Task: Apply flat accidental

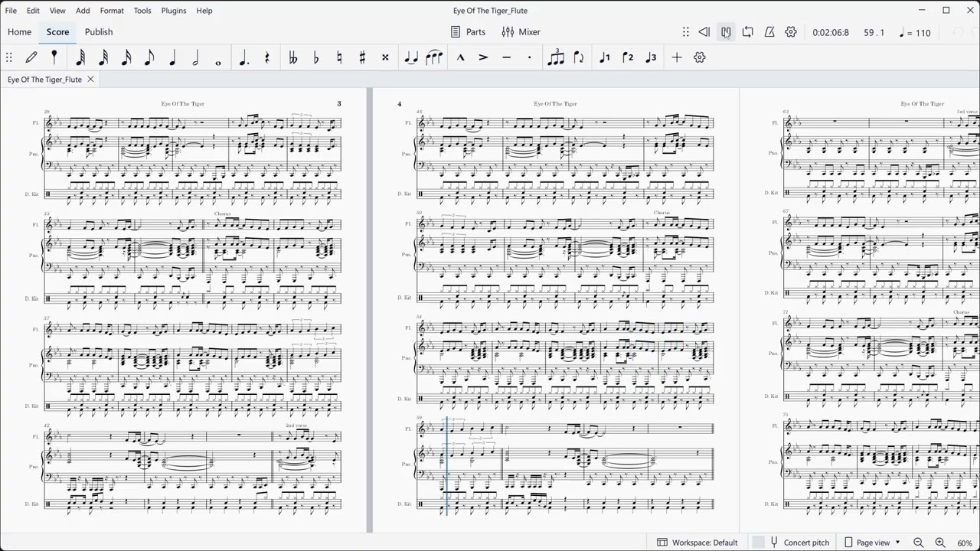Action: [x=316, y=57]
